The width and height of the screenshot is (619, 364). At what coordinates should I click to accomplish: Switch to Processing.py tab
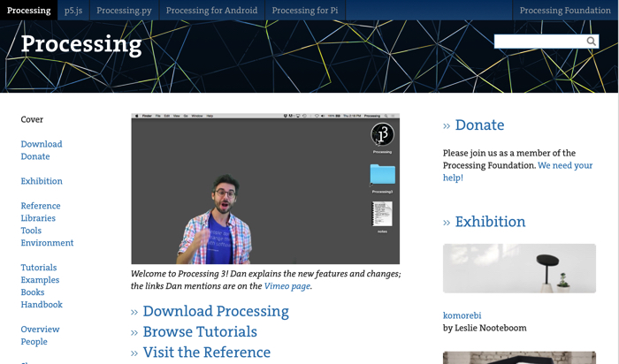(124, 11)
